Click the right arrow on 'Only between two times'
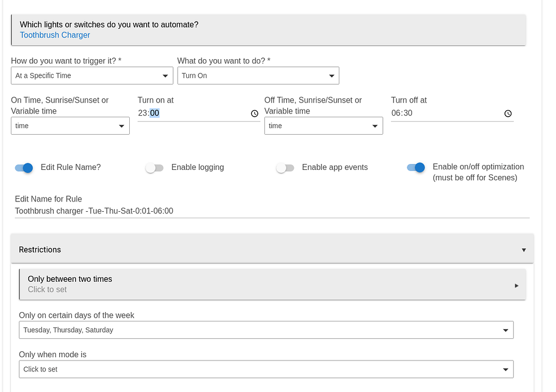 tap(516, 285)
